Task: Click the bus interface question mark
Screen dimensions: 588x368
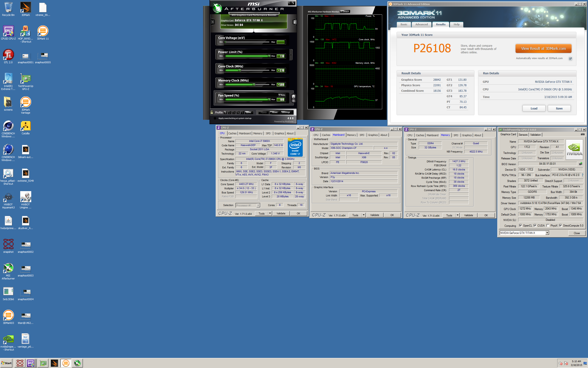Action: [x=582, y=175]
